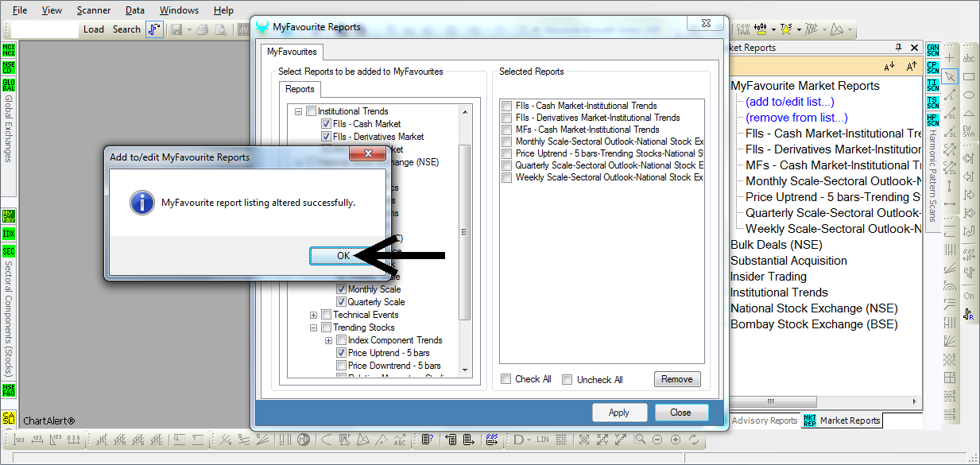Open the TI SCN scanner tab
Image resolution: width=980 pixels, height=465 pixels.
point(933,84)
